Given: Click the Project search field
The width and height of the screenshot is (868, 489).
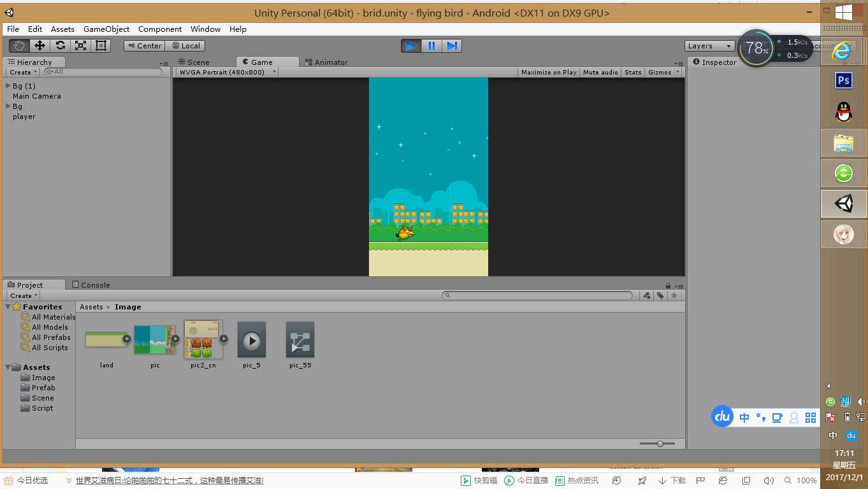Looking at the screenshot, I should pos(537,295).
